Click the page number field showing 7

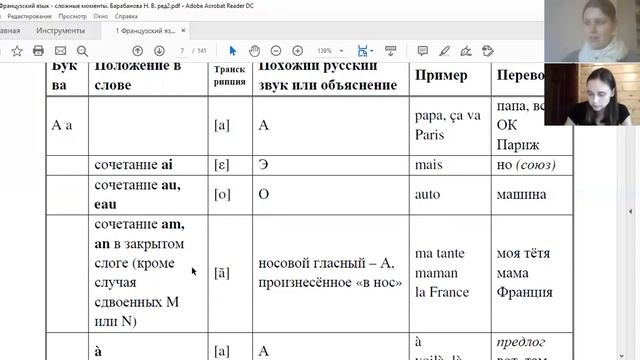tap(182, 51)
